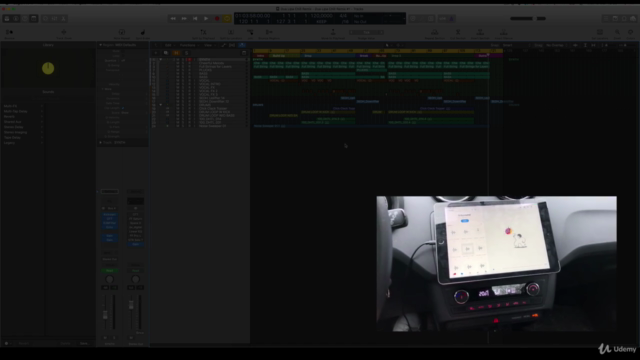Click the Cut Section toolbar icon
Image resolution: width=640 pixels, height=360 pixels.
tap(458, 33)
